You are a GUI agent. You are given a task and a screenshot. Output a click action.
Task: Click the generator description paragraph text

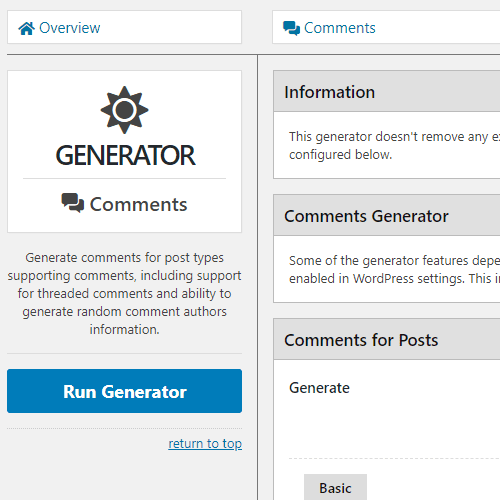[x=124, y=293]
